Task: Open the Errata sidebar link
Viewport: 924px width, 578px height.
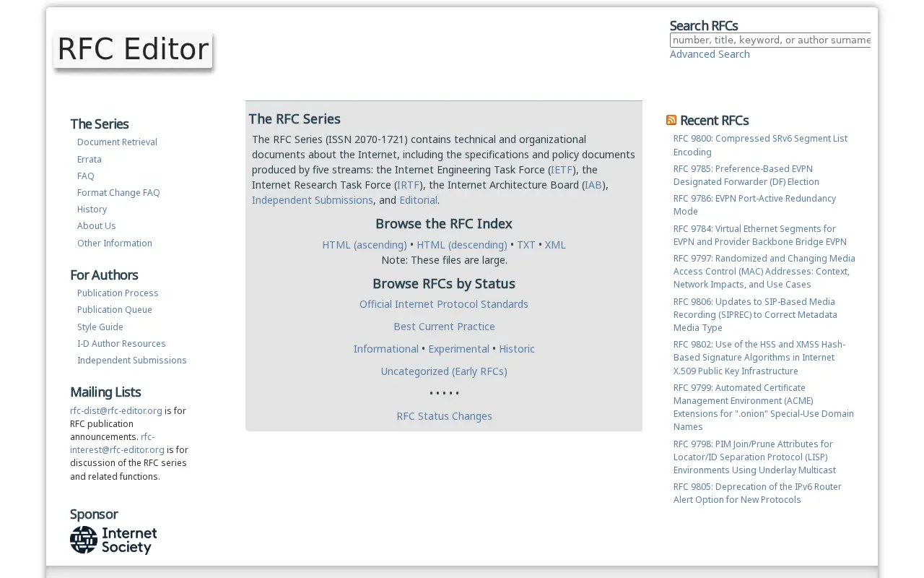Action: (90, 159)
